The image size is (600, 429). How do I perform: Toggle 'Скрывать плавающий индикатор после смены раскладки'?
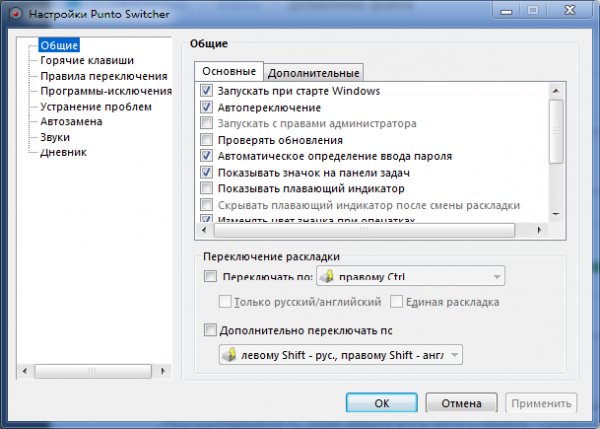[x=207, y=205]
